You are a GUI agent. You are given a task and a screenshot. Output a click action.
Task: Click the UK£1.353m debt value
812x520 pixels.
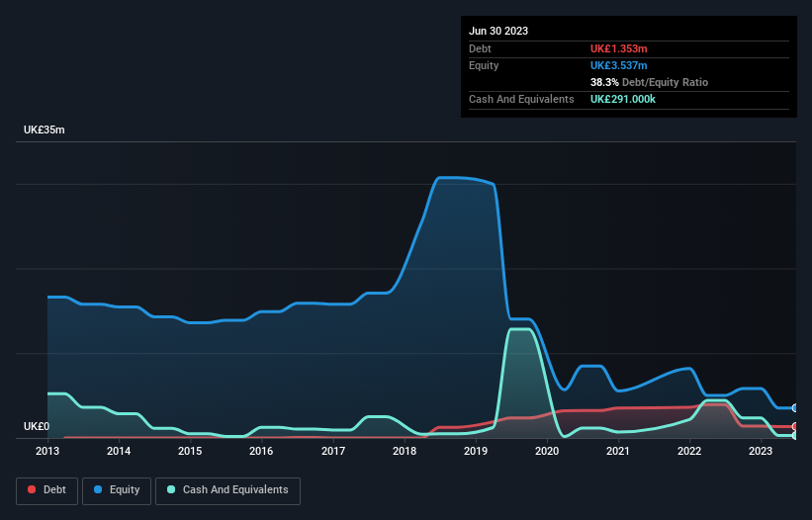[619, 48]
